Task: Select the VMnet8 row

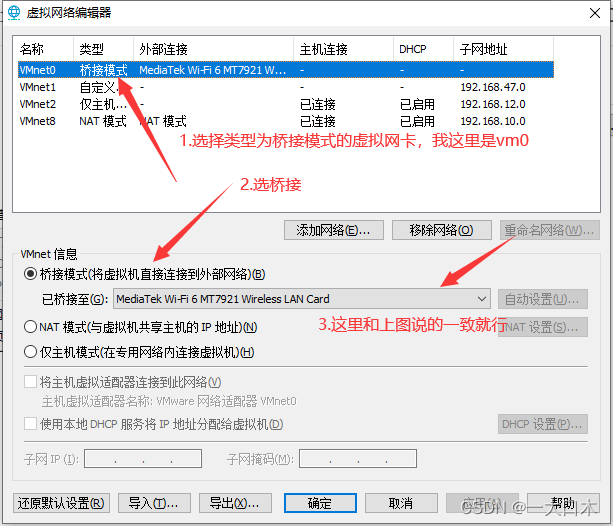Action: click(x=286, y=121)
